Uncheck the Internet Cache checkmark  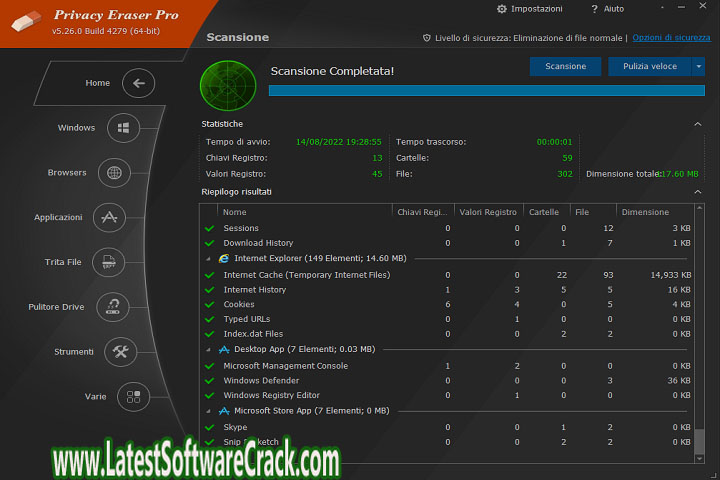point(210,275)
